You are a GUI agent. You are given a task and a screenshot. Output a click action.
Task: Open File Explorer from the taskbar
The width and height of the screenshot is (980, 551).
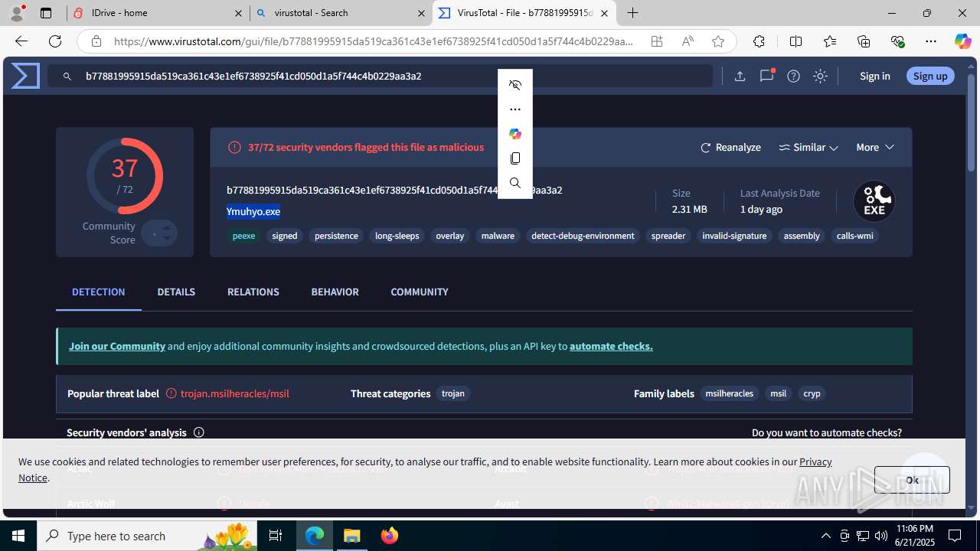352,536
